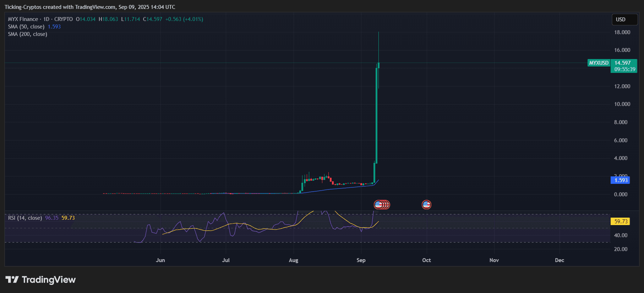Viewport: 644px width, 293px height.
Task: Click the Nov label on time axis
Action: pyautogui.click(x=494, y=260)
